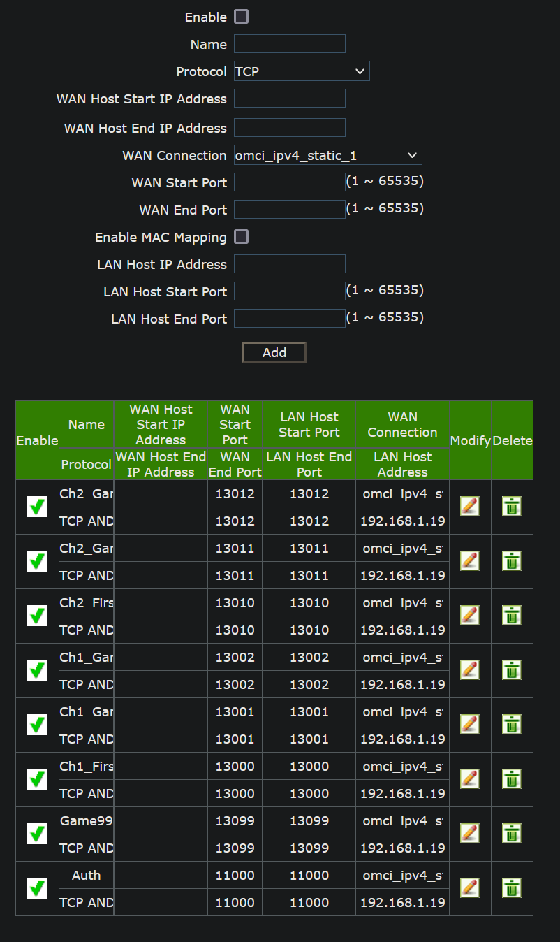Image resolution: width=560 pixels, height=942 pixels.
Task: Toggle the Enable MAC Mapping checkbox
Action: click(241, 237)
